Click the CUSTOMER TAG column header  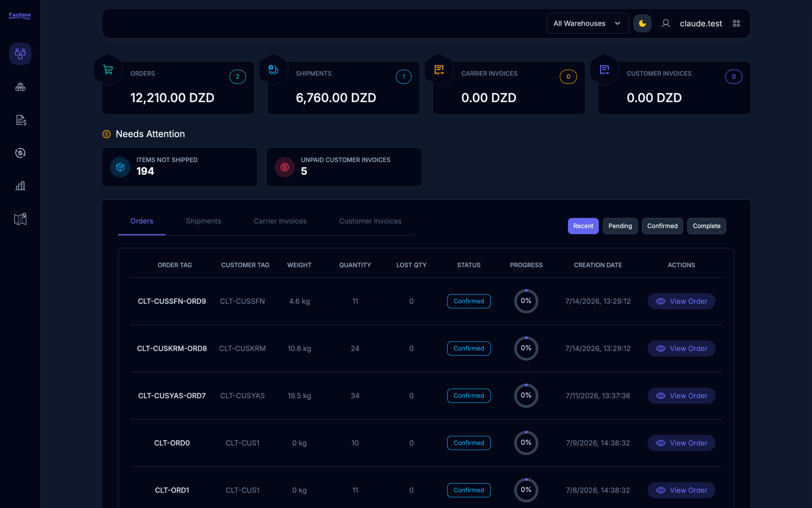click(245, 265)
